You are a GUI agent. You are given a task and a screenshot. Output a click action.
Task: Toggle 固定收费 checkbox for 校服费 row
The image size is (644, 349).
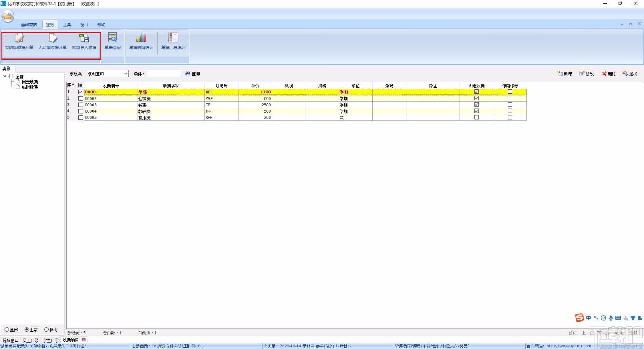[x=477, y=118]
